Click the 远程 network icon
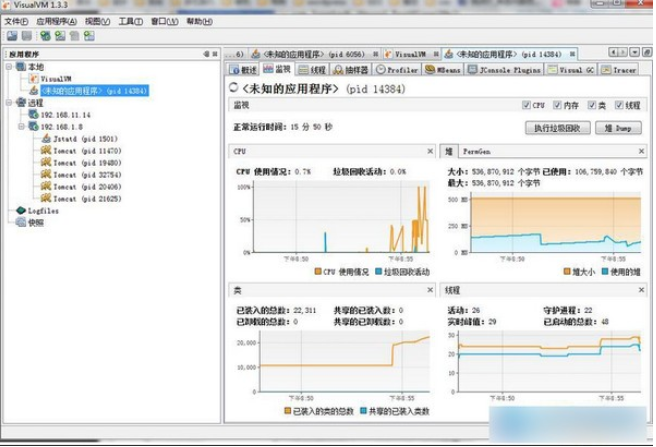656x447 pixels. pyautogui.click(x=21, y=103)
